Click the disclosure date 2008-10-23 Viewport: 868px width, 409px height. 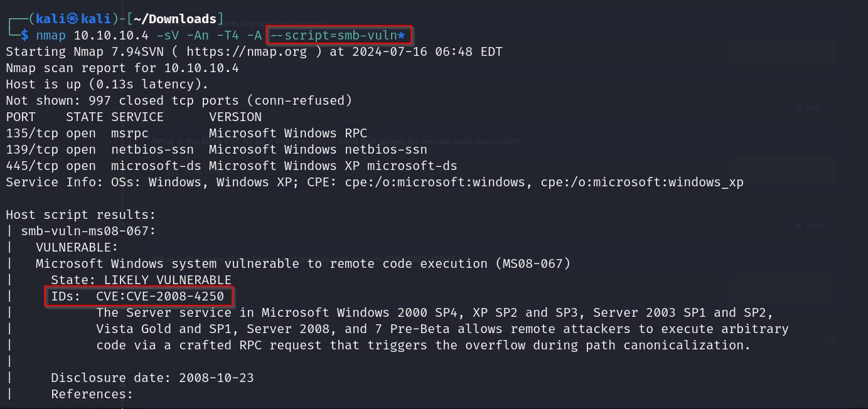pos(216,378)
